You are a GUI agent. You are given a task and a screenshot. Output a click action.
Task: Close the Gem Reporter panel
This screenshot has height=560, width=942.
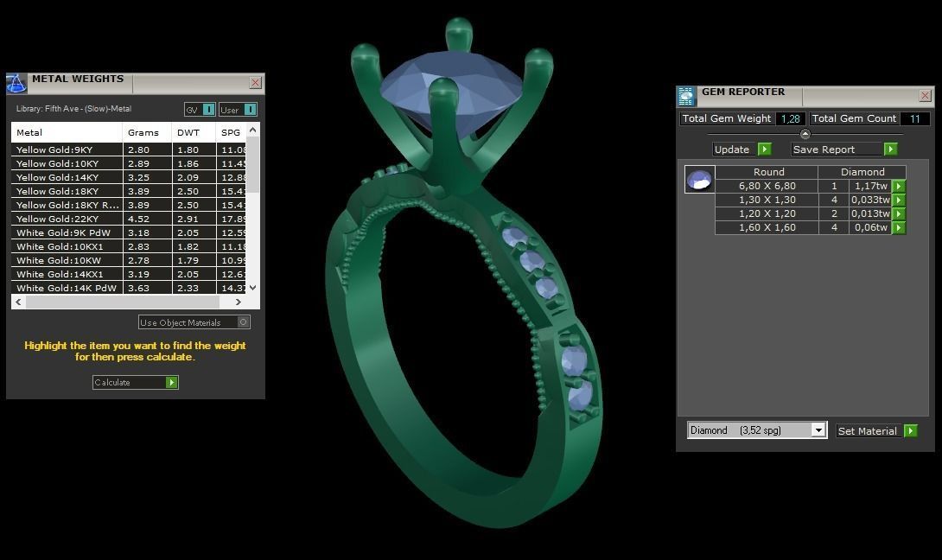point(926,96)
